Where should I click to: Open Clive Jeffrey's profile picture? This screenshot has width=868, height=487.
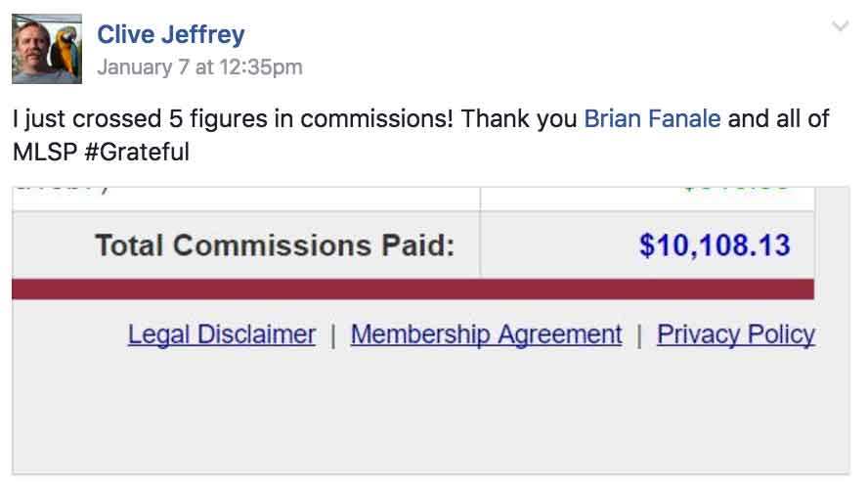tap(47, 49)
